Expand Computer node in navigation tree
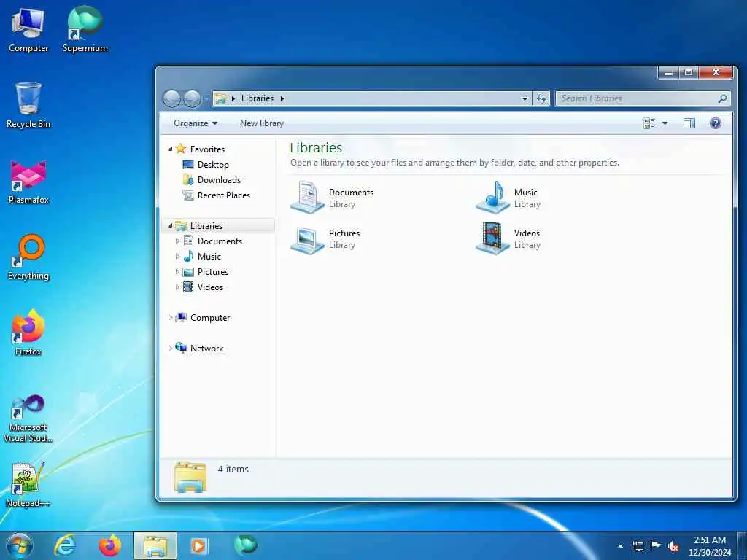 click(170, 318)
